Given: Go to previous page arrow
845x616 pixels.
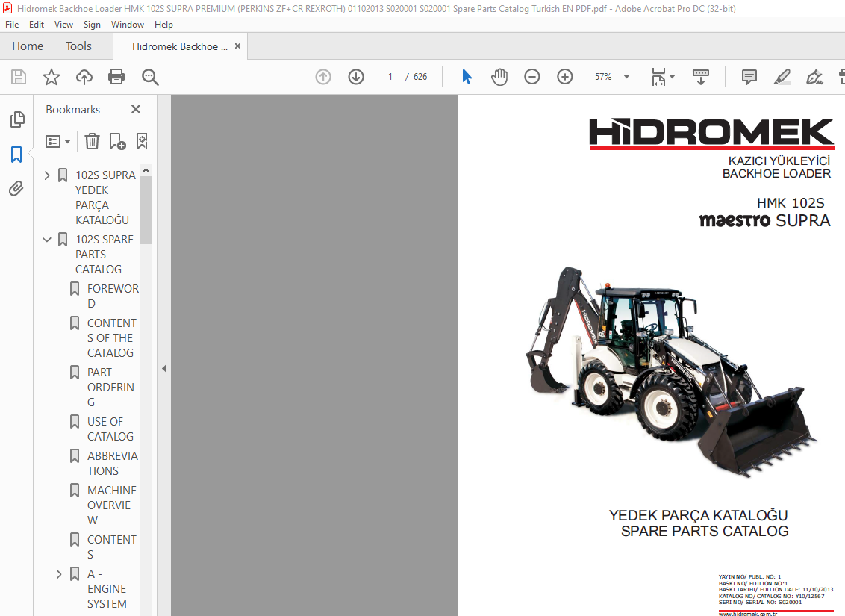Looking at the screenshot, I should (x=322, y=77).
